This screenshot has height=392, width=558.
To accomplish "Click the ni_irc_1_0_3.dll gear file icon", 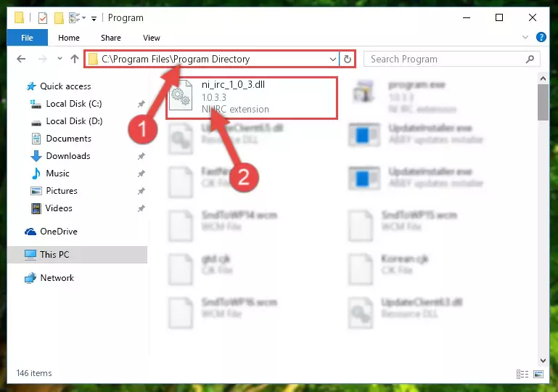I will [181, 95].
